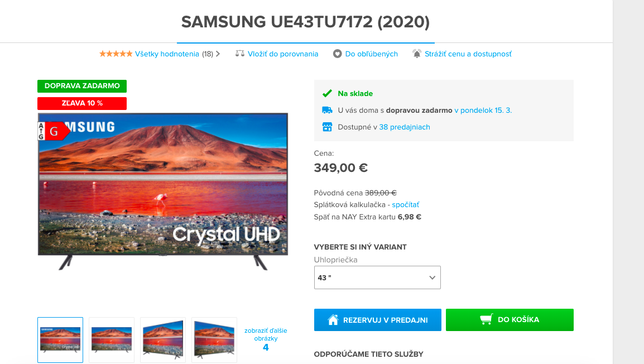
Task: Open instalment calculator spočítať link
Action: pyautogui.click(x=405, y=204)
